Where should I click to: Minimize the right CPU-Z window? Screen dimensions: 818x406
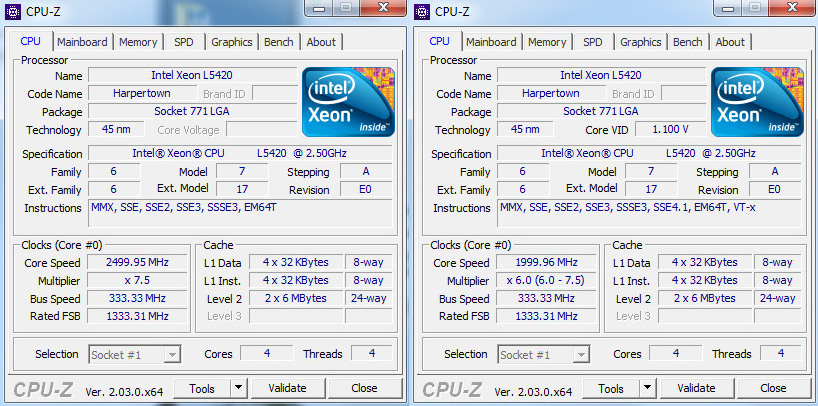pos(729,8)
